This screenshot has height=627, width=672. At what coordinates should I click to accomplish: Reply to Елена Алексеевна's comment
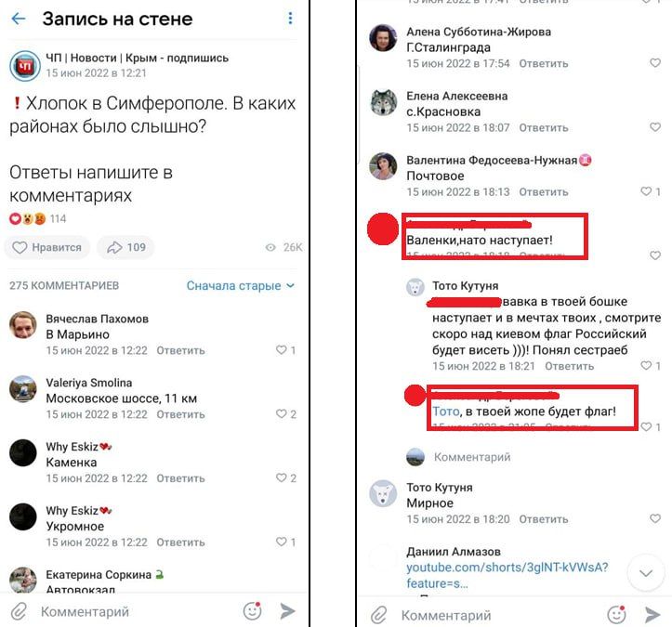(x=543, y=128)
